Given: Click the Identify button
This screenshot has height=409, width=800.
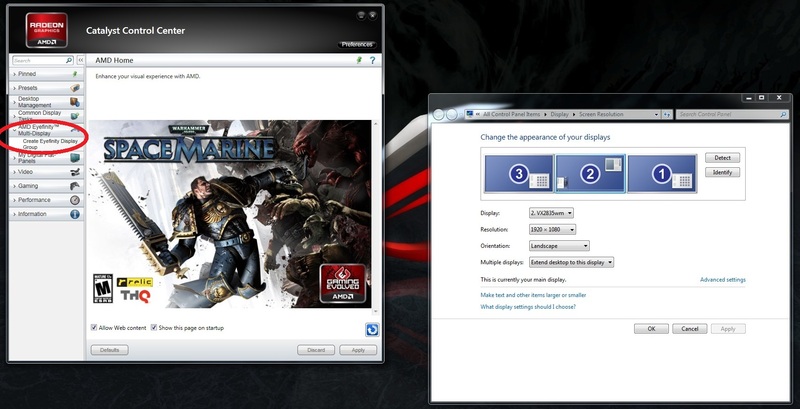Looking at the screenshot, I should 722,172.
